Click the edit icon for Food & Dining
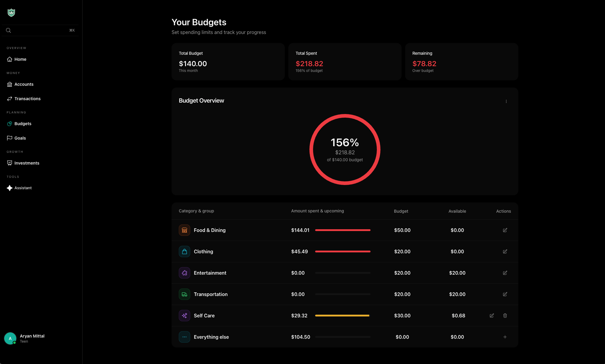The width and height of the screenshot is (605, 364). tap(505, 230)
